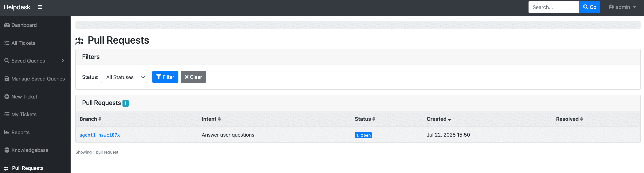
Task: Open the admin user dropdown menu
Action: (622, 7)
